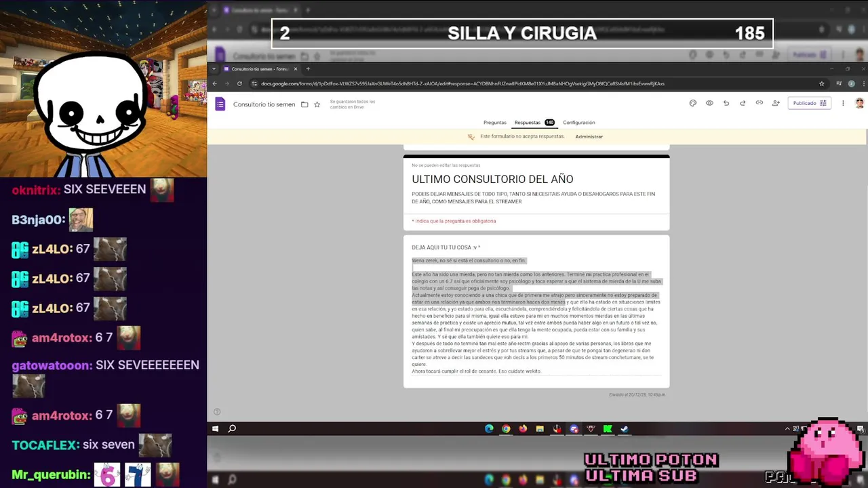Star the Consultorio tio semen form
This screenshot has width=868, height=488.
[317, 104]
